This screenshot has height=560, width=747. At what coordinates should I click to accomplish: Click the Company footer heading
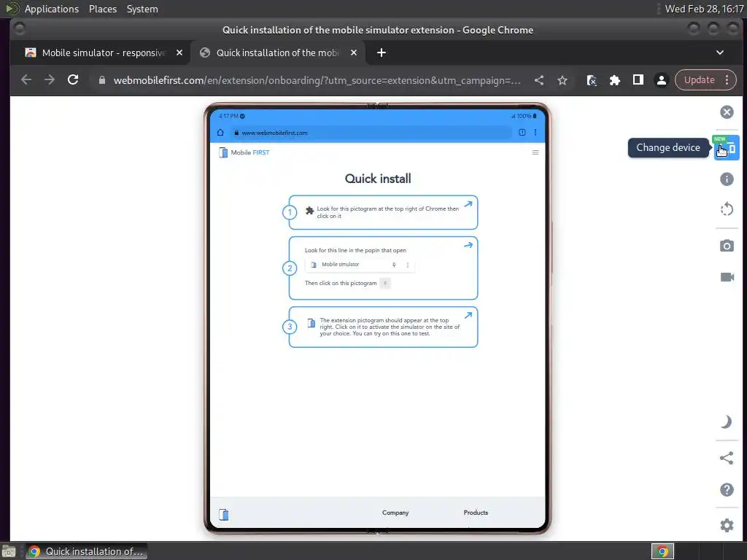coord(395,513)
